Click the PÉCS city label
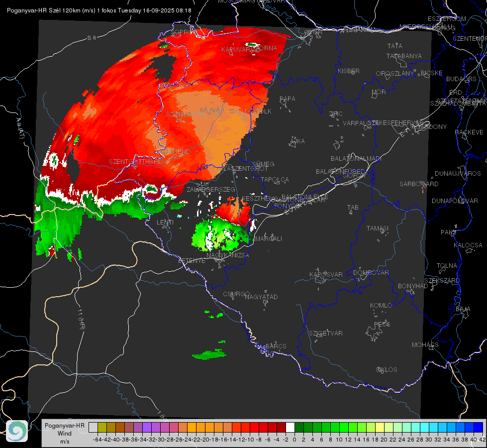Viewport: 487px width, 448px height. tap(382, 324)
